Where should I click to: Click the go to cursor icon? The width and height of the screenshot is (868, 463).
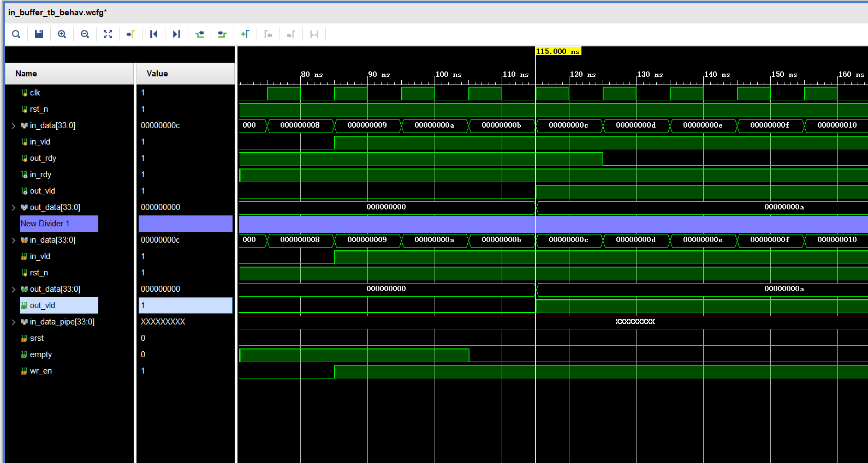(130, 34)
